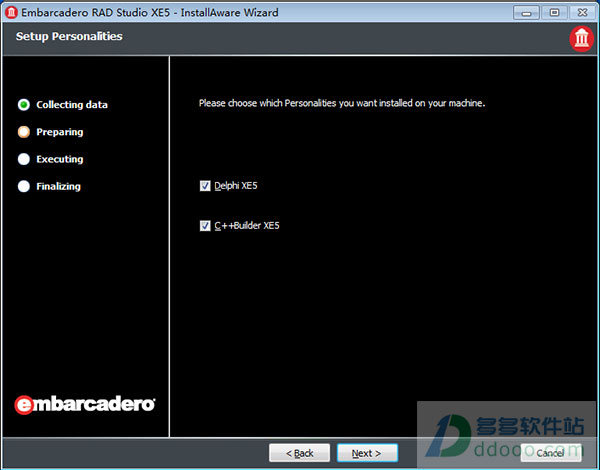Click the orange Preparing step indicator

(x=24, y=132)
